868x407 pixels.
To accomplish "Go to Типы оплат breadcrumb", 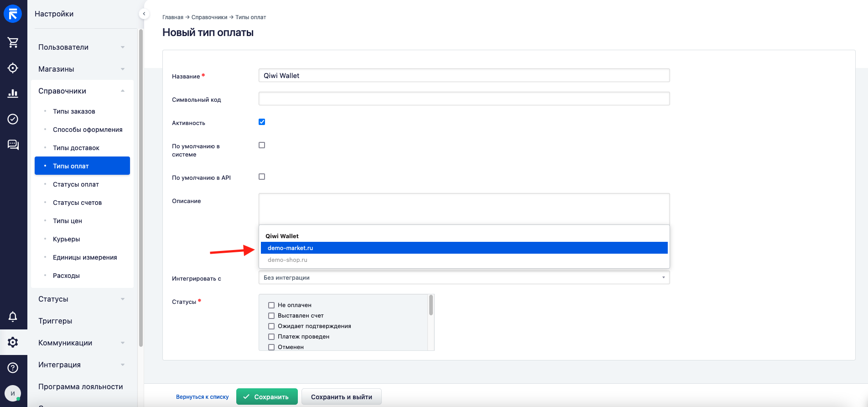I will pyautogui.click(x=250, y=17).
